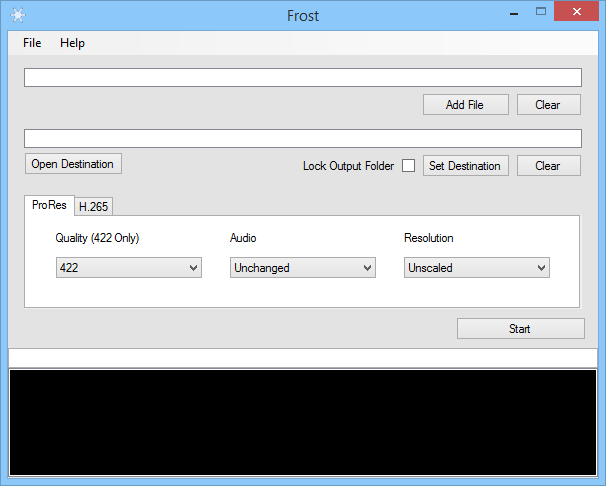Click the Frost snowflake app icon

coord(17,14)
